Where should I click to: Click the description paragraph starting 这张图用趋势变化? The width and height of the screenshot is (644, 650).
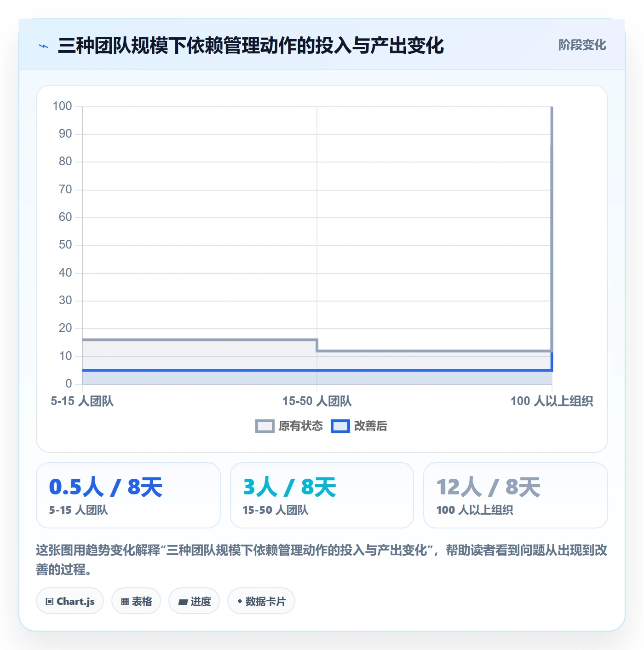pyautogui.click(x=322, y=560)
